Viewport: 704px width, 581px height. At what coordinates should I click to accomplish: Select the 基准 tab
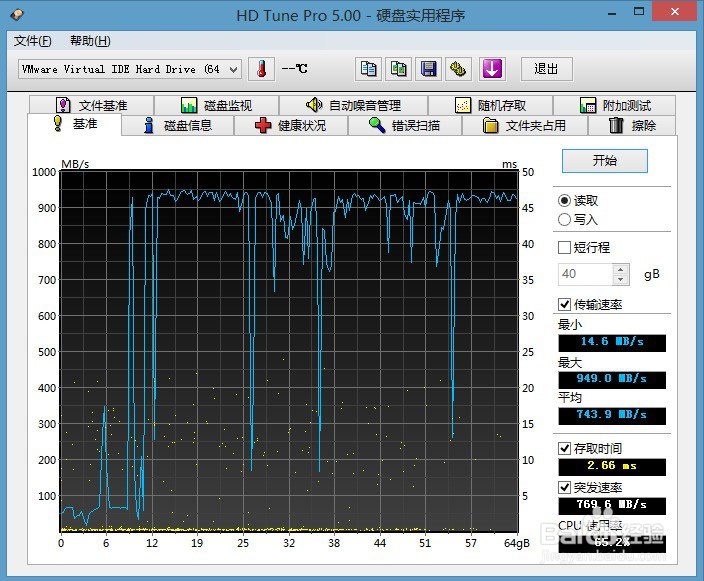75,124
